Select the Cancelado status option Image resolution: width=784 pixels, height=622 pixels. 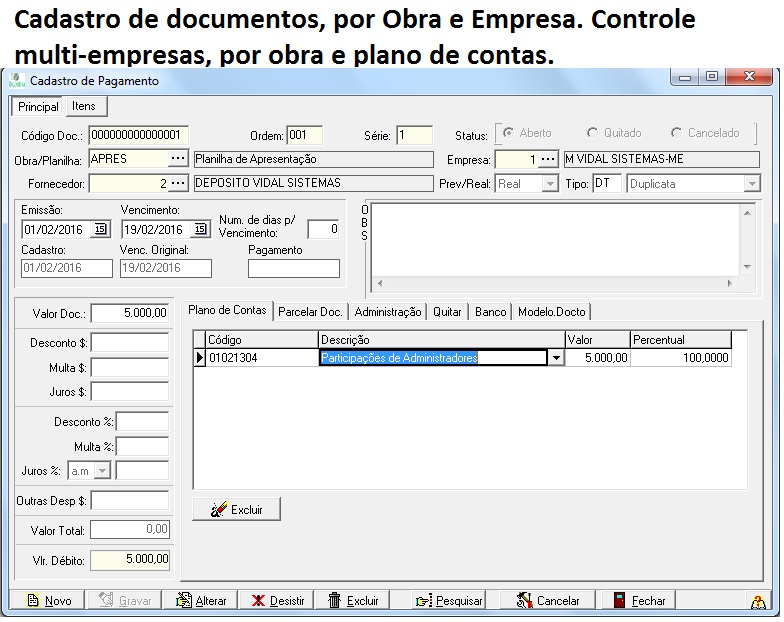coord(677,133)
